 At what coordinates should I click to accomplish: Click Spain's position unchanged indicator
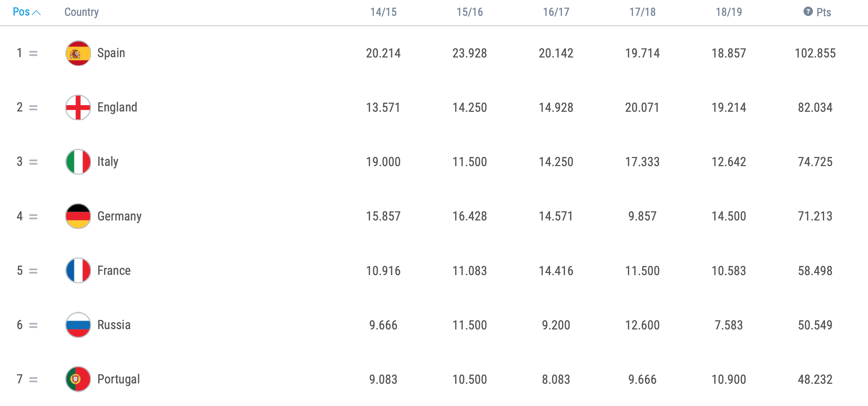coord(33,54)
